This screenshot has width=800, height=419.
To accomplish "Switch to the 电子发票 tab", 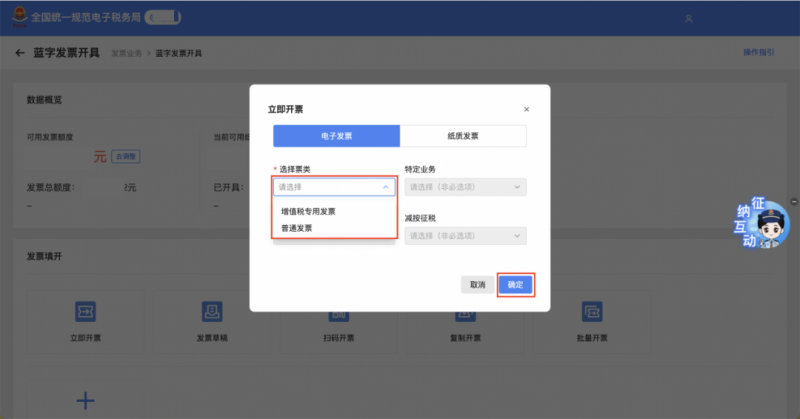I will 336,136.
